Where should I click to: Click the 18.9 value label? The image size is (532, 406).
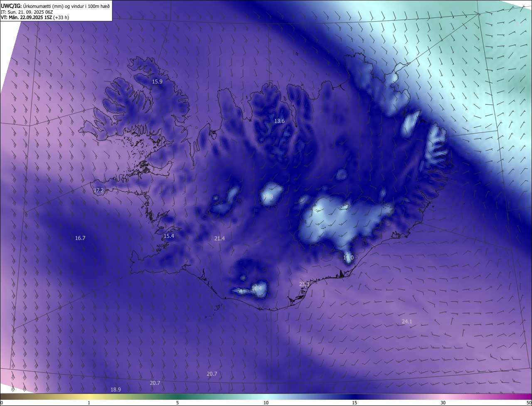[x=116, y=390]
